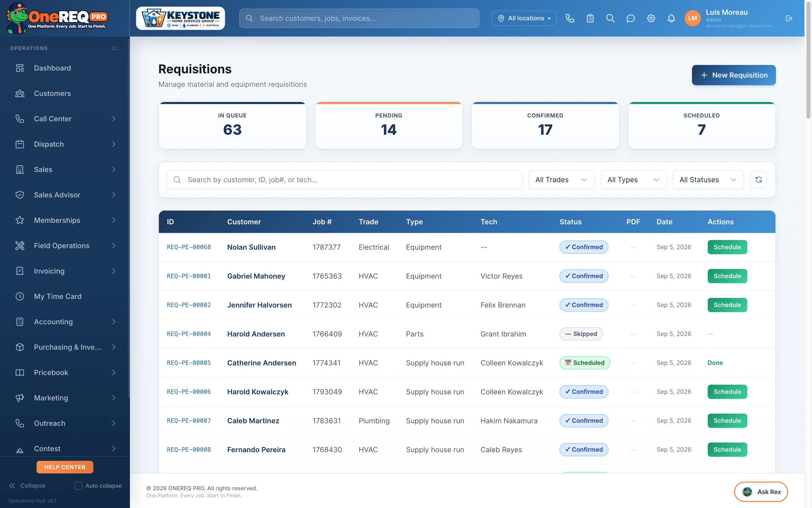Click the Operations section menu handle icon
This screenshot has width=812, height=508.
click(114, 48)
